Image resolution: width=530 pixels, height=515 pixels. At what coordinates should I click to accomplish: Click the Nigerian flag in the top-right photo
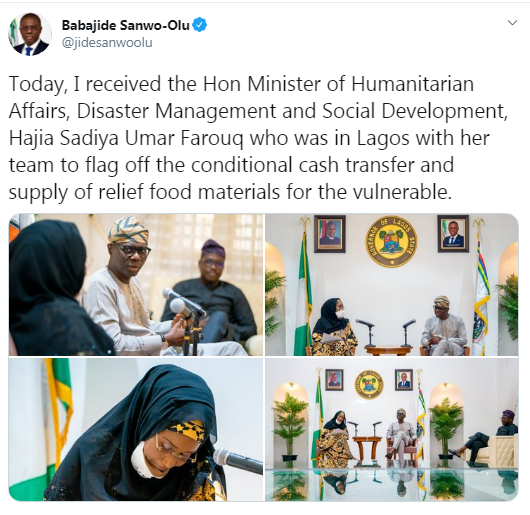pyautogui.click(x=303, y=295)
